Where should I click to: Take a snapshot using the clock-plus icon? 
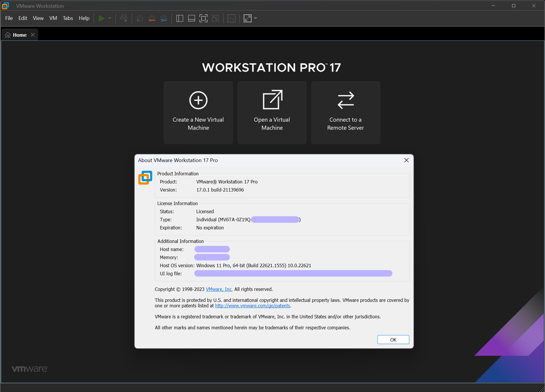(139, 18)
